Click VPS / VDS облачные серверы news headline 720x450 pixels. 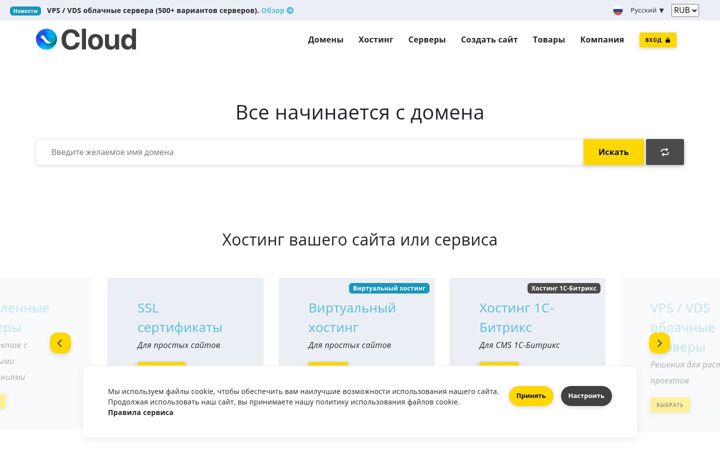[x=153, y=11]
